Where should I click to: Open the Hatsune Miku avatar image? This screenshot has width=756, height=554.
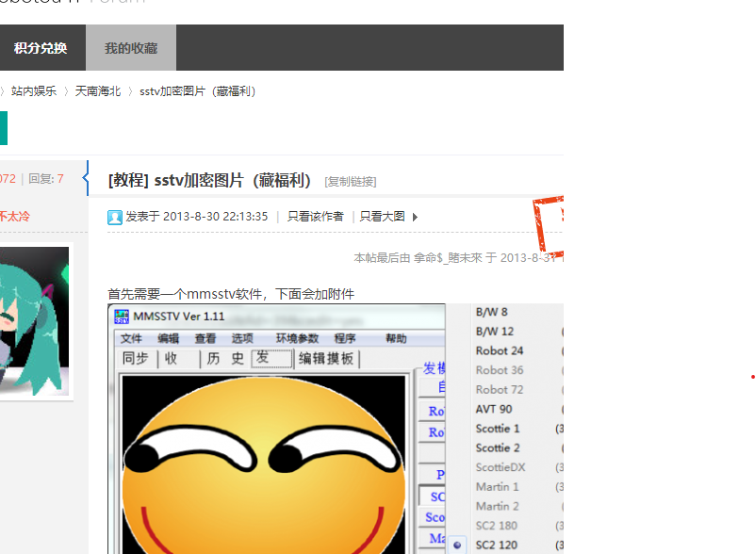point(34,321)
